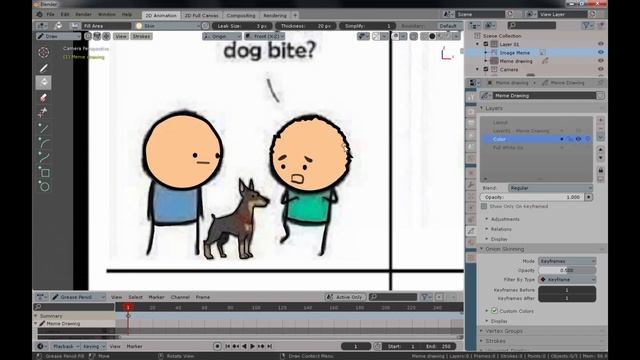
Task: Open the Window menu
Action: click(107, 15)
